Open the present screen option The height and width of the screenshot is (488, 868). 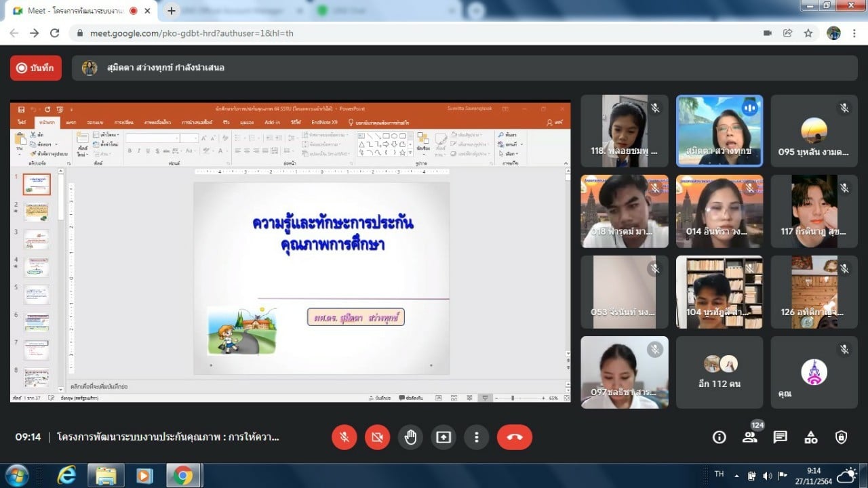[x=443, y=437]
